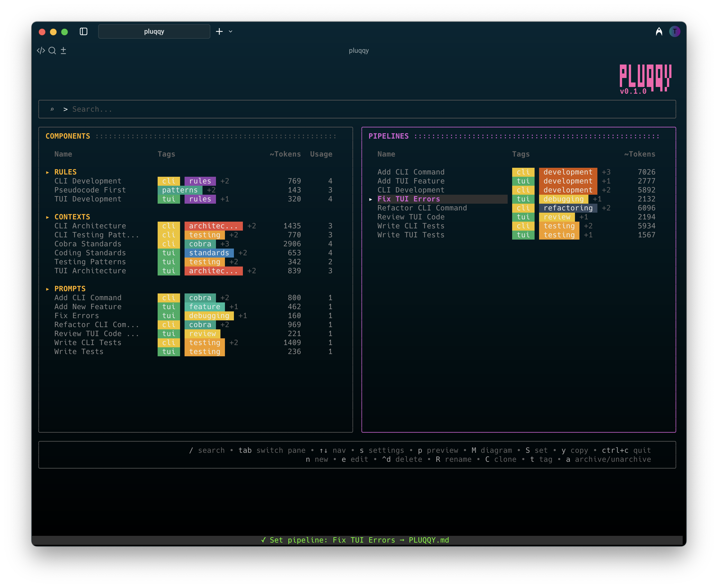Click the orange debugging tag on Fix TUI Errors
Viewport: 718px width, 588px height.
[564, 199]
